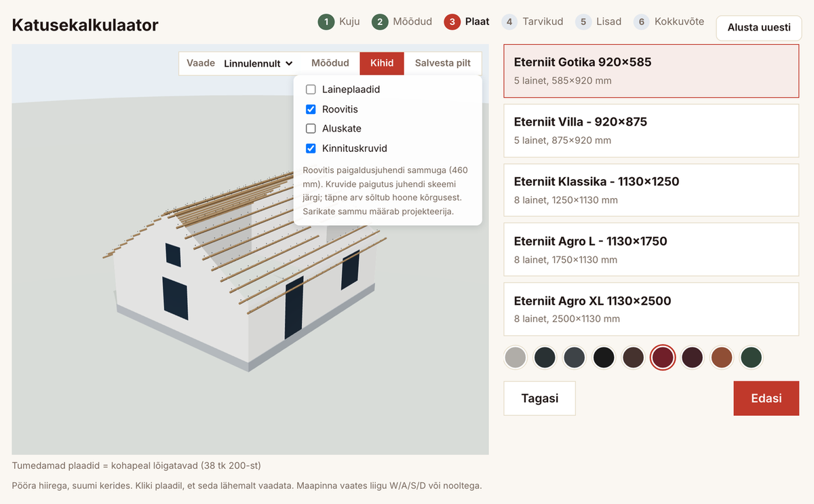The image size is (814, 504).
Task: Enable the Aluskate layer checkbox
Action: (311, 128)
